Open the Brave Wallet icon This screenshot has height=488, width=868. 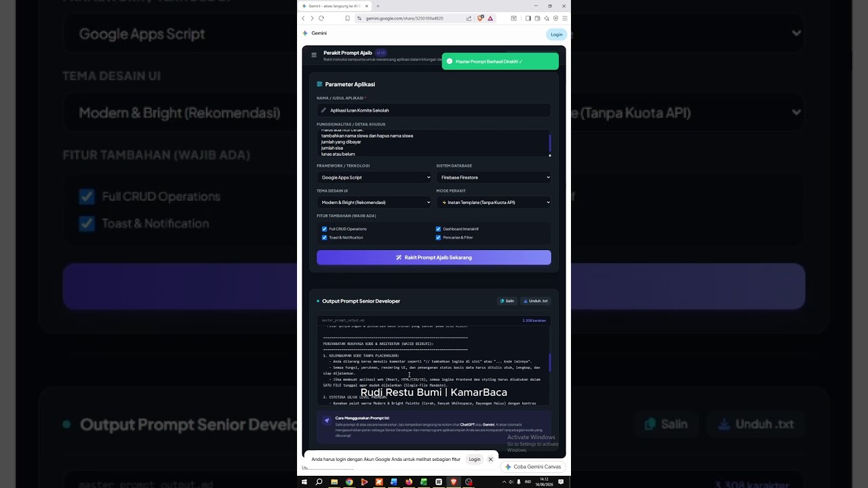[x=538, y=18]
